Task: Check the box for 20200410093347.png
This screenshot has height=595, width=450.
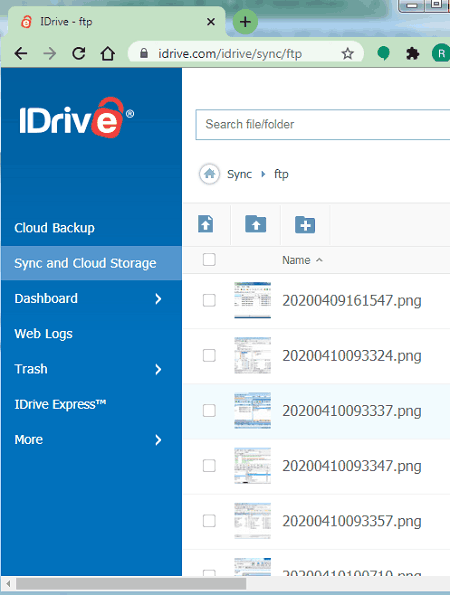Action: tap(209, 466)
